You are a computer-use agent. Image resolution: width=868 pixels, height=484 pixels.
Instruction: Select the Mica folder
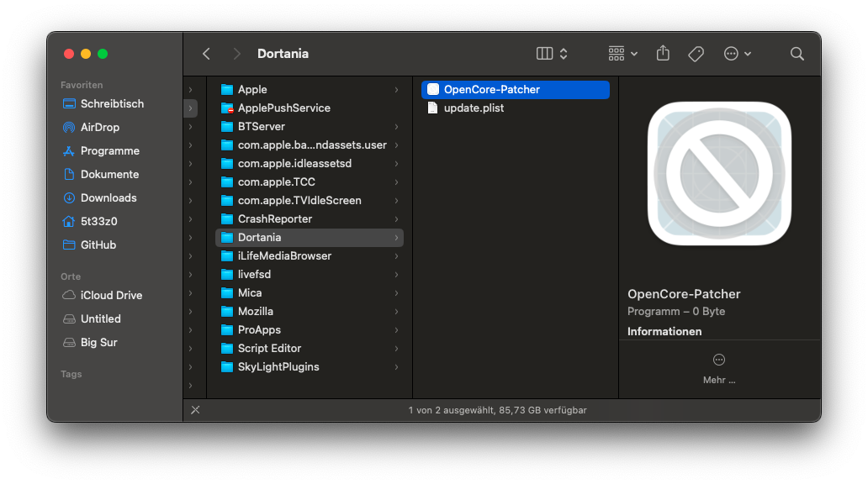[309, 293]
